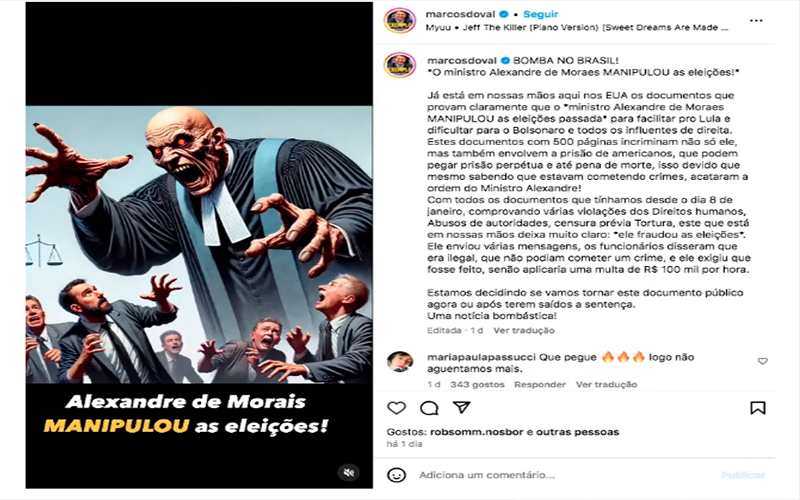Open marcosdoval username in header
The height and width of the screenshot is (500, 800).
click(461, 14)
